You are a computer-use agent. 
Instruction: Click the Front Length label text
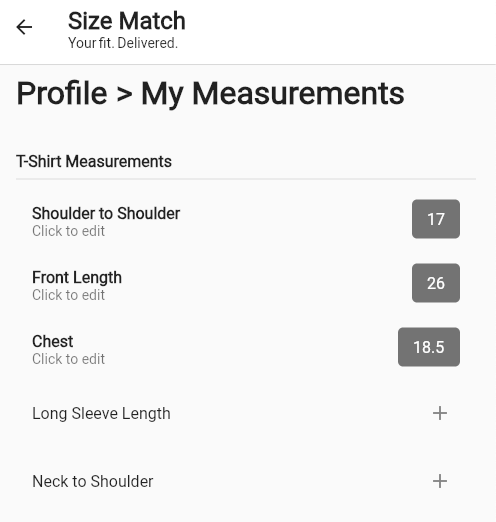point(77,278)
